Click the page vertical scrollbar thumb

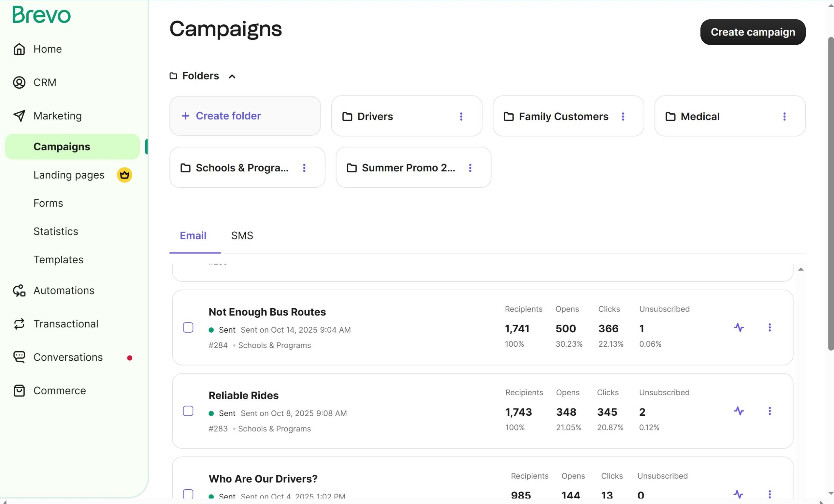pos(831,194)
